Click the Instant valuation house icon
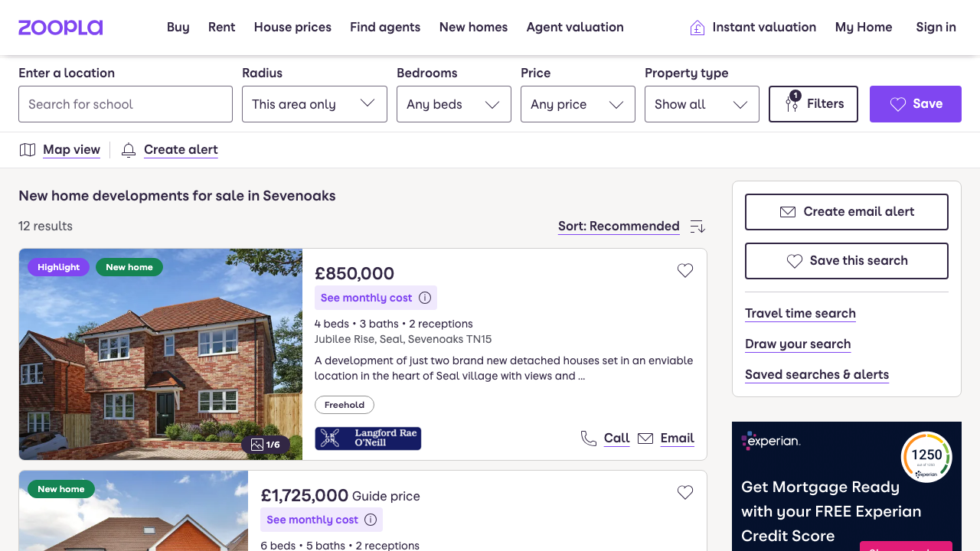The image size is (980, 551). click(x=697, y=27)
